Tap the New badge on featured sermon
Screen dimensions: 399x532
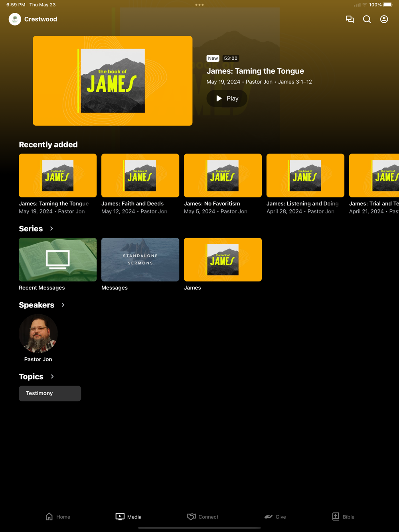pyautogui.click(x=213, y=58)
